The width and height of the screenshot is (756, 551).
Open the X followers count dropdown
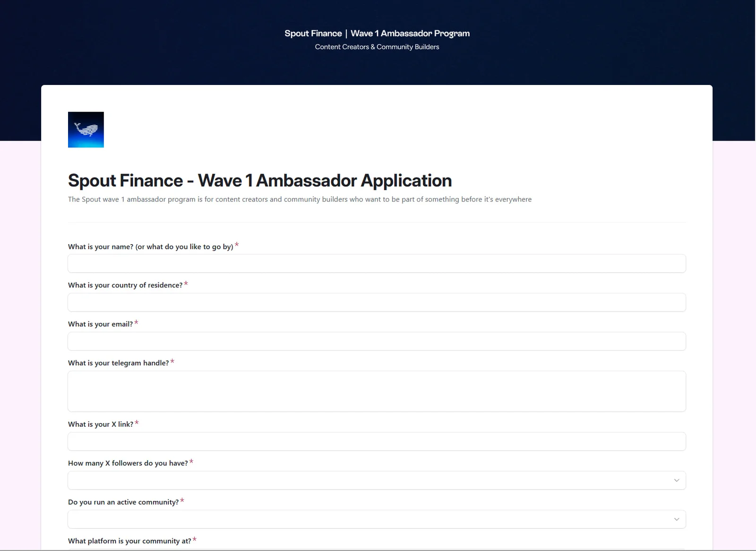click(x=377, y=480)
